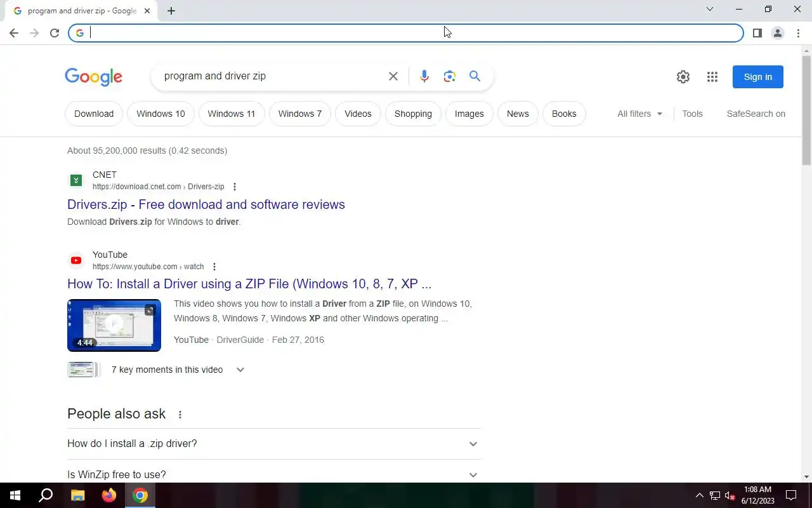Open more options for CNET result
This screenshot has width=812, height=508.
(x=235, y=187)
